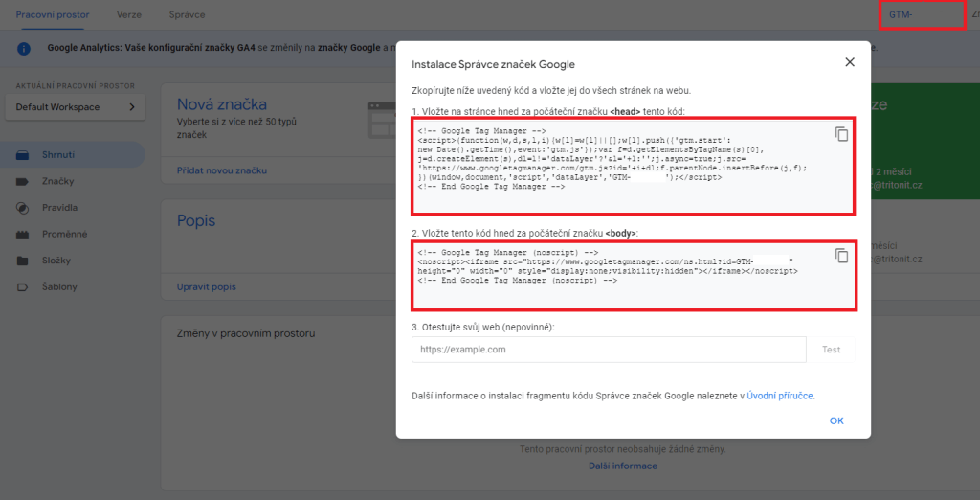Switch to the Pracovní prostor tab

pos(53,14)
